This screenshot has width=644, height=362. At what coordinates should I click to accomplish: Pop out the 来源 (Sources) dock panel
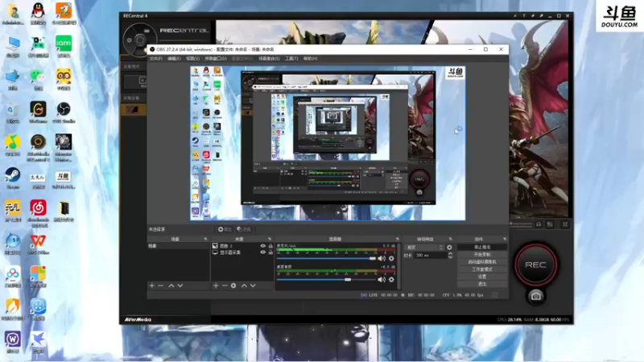pos(270,239)
